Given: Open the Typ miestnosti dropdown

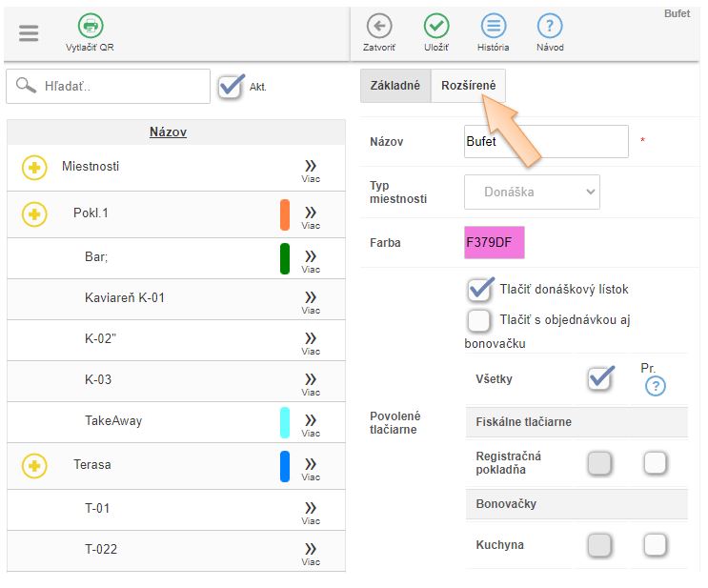Looking at the screenshot, I should [532, 192].
